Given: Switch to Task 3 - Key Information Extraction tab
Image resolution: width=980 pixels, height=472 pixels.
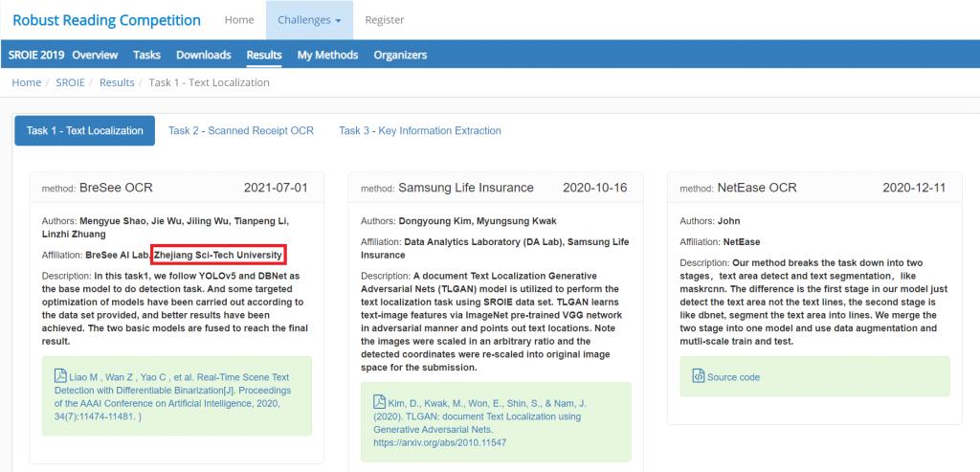Looking at the screenshot, I should [x=420, y=130].
